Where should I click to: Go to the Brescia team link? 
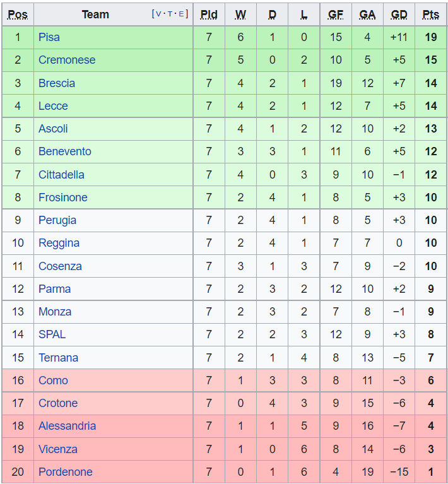coord(57,83)
